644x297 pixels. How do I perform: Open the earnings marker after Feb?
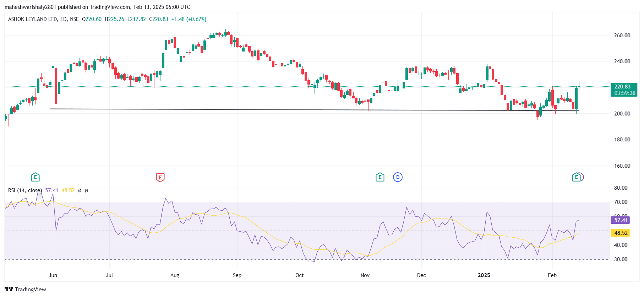(577, 177)
